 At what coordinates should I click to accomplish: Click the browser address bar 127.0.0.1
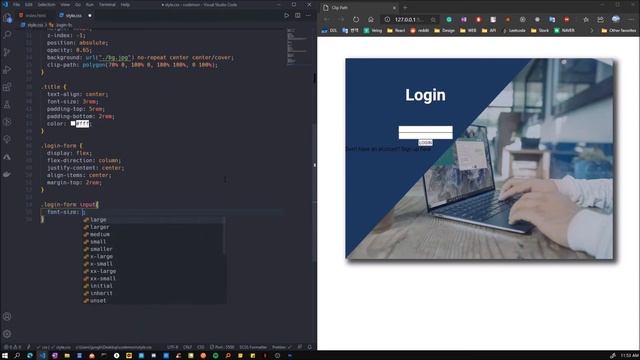point(410,19)
